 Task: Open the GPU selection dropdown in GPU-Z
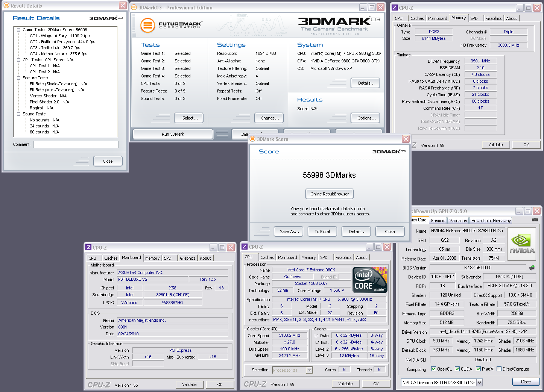(x=479, y=383)
